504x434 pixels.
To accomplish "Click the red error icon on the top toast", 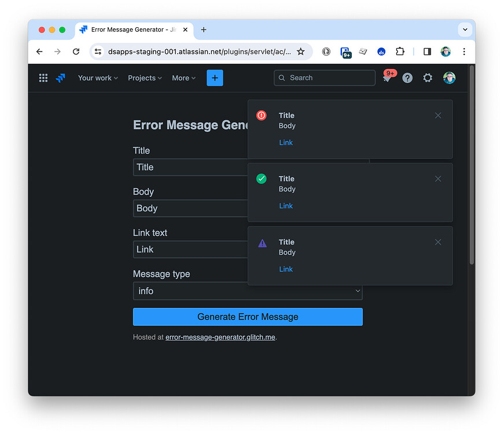I will (261, 115).
